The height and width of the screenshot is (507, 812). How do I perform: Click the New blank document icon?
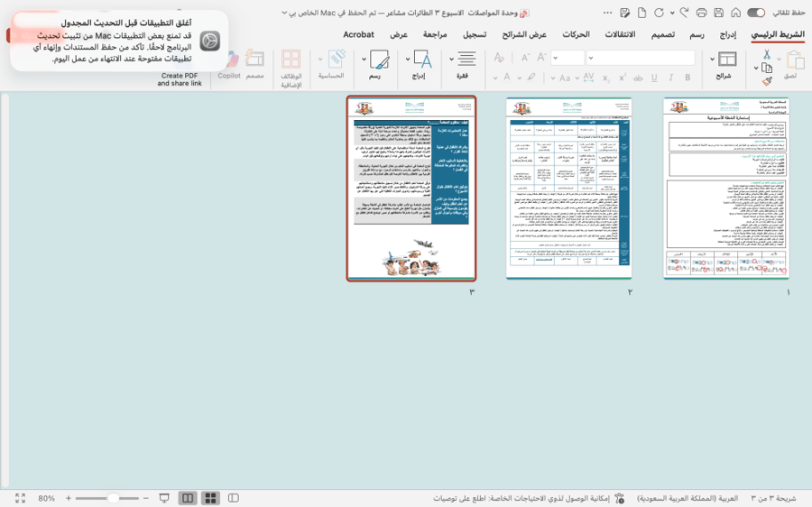[x=642, y=13]
